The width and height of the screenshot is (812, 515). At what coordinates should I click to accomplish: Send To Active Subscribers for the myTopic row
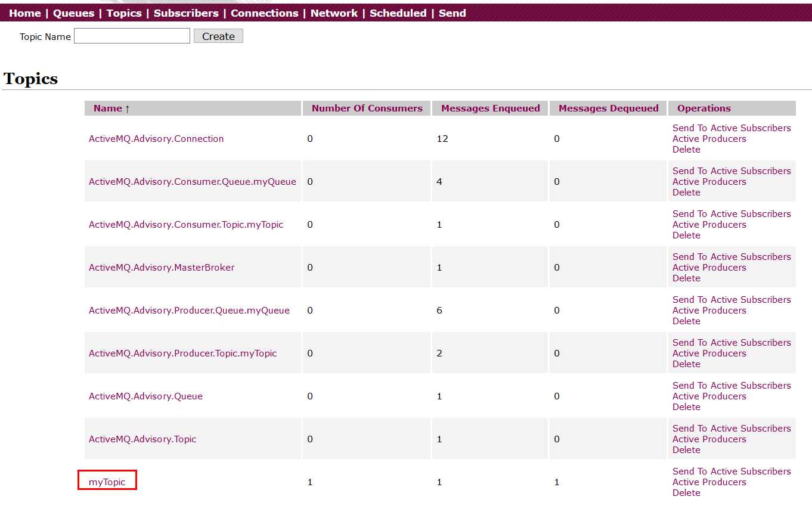tap(732, 471)
